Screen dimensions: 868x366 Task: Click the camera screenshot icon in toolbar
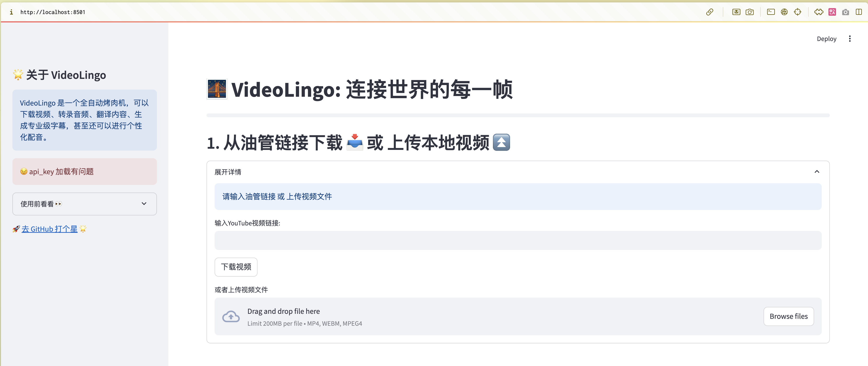(x=750, y=12)
